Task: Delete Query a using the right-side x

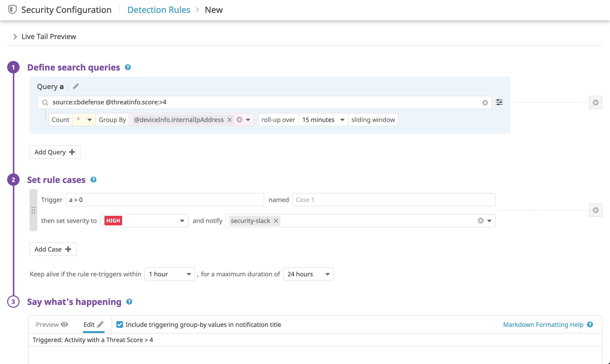Action: coord(595,102)
